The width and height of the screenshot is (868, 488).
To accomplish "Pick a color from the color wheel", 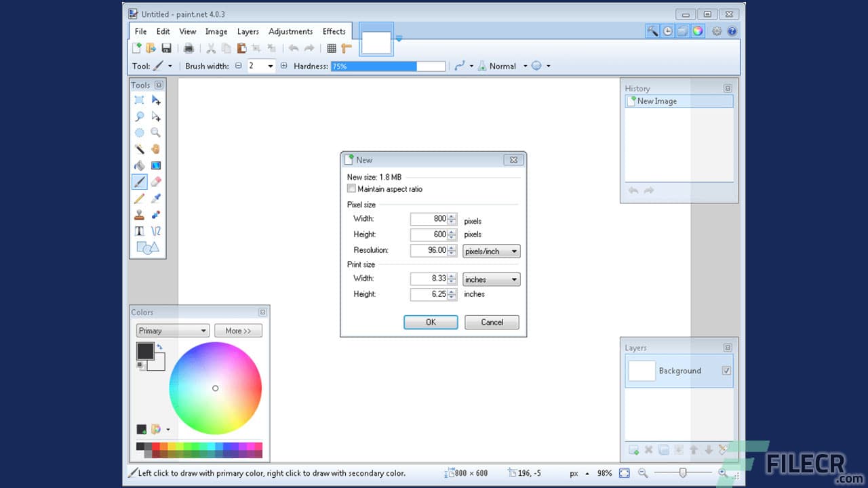I will coord(216,388).
